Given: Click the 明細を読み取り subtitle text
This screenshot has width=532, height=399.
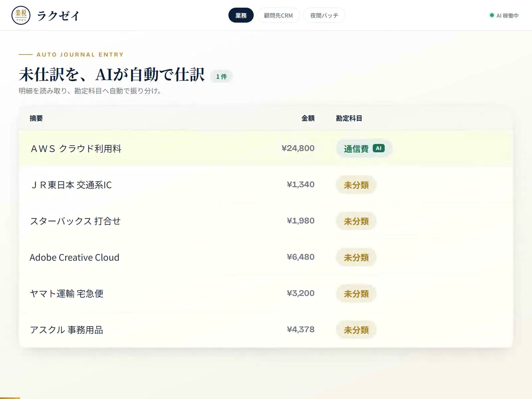Looking at the screenshot, I should click(90, 91).
